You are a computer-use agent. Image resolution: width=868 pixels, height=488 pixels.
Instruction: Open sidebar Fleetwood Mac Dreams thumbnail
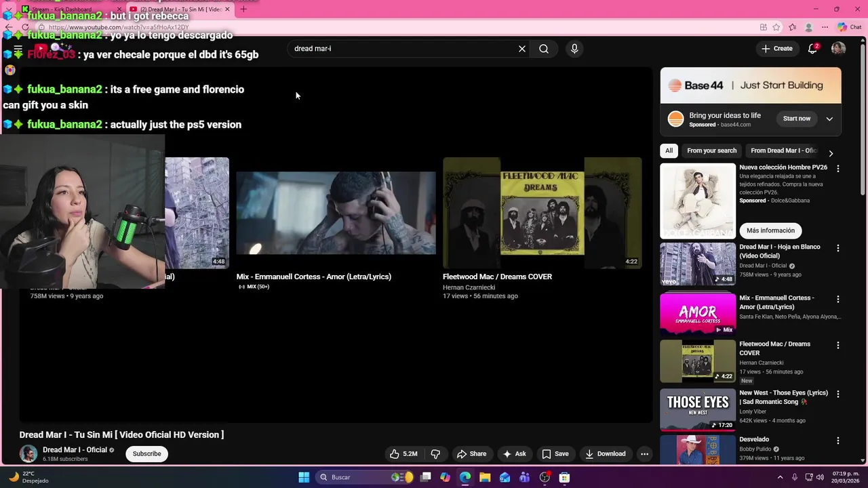point(698,361)
